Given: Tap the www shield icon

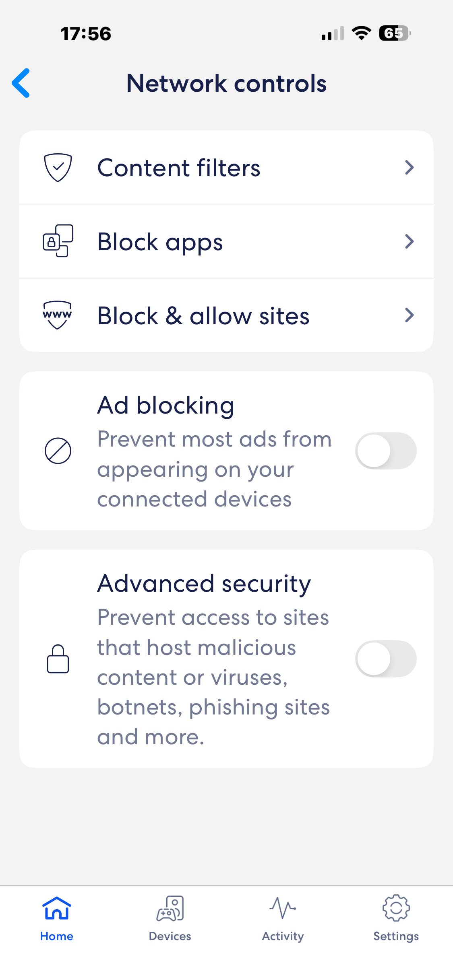Looking at the screenshot, I should click(58, 315).
